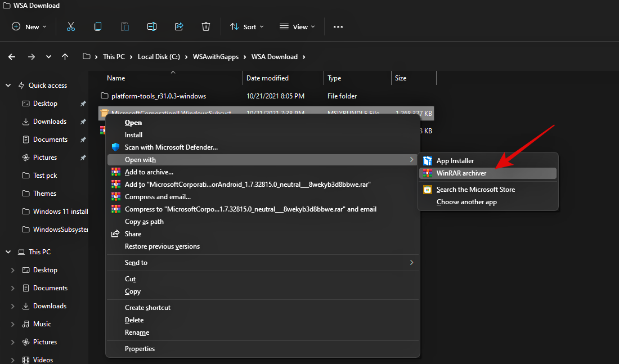Click the Share icon in toolbar
This screenshot has height=364, width=619.
coord(179,26)
